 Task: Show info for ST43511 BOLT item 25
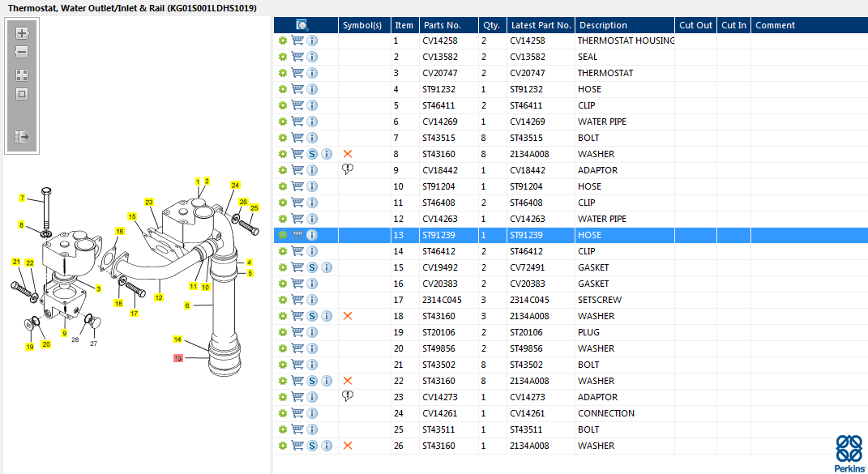point(312,429)
